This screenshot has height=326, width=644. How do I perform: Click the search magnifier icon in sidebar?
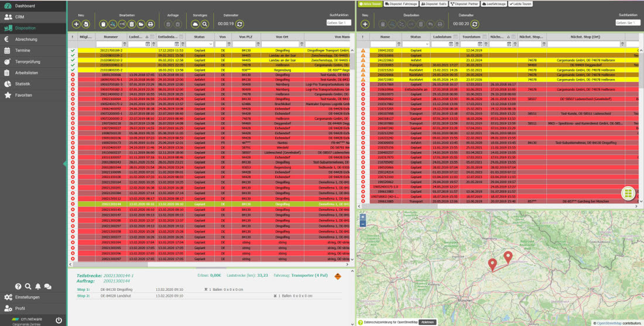28,286
